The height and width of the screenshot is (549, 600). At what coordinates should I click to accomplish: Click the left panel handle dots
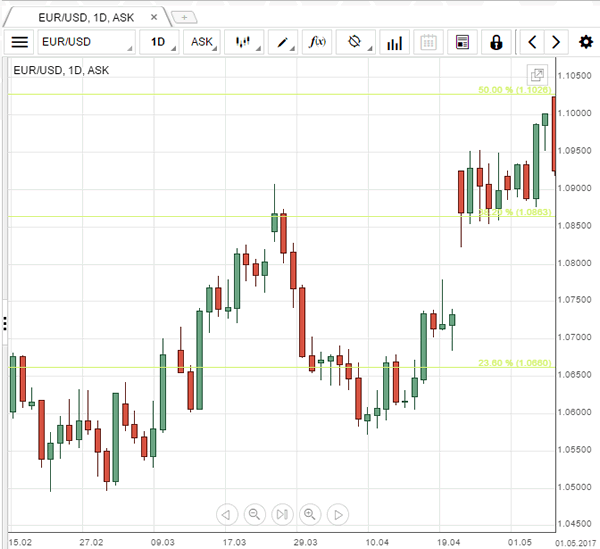5,324
